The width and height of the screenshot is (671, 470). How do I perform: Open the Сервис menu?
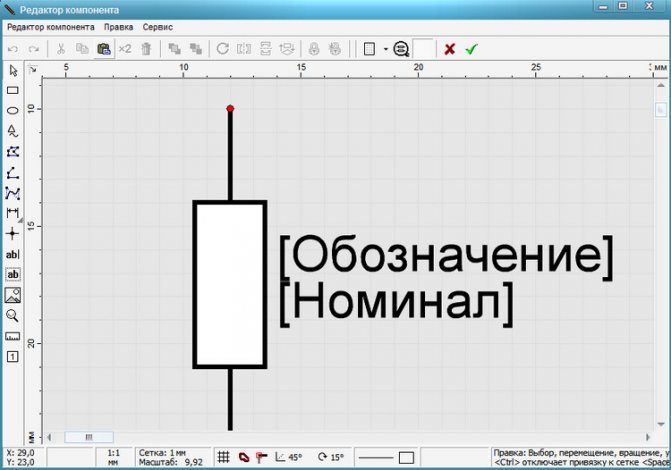[157, 27]
